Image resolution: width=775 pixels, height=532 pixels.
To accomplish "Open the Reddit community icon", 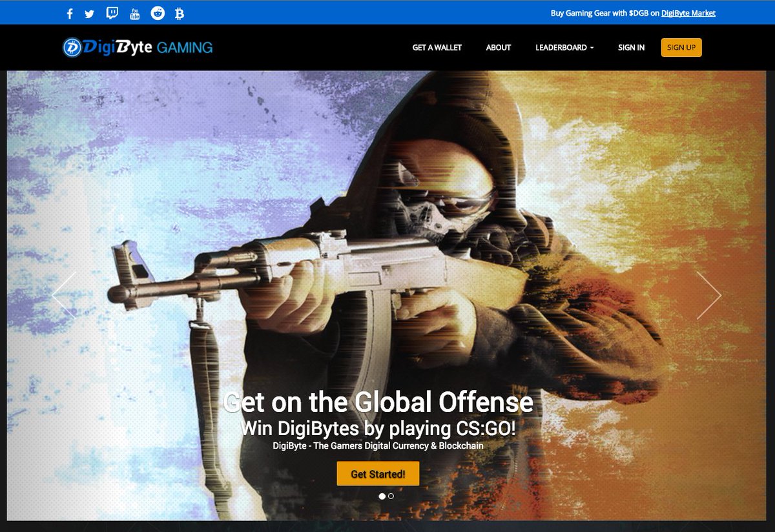I will coord(157,13).
